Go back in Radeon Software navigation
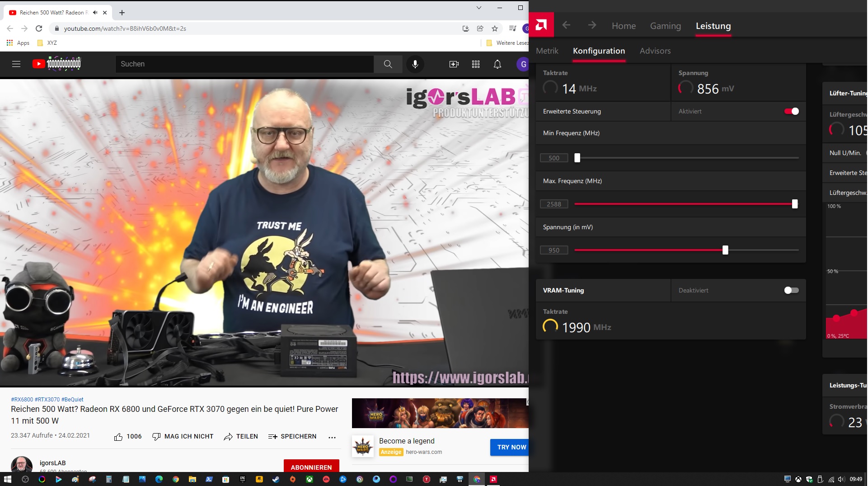Image resolution: width=868 pixels, height=486 pixels. click(x=566, y=25)
